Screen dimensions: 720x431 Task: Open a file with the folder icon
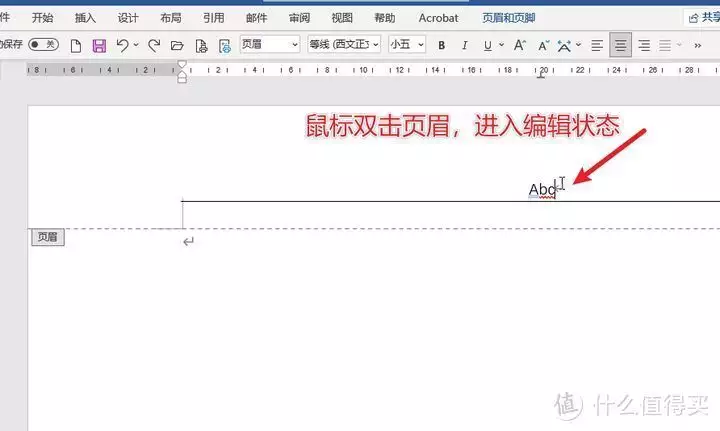[177, 45]
